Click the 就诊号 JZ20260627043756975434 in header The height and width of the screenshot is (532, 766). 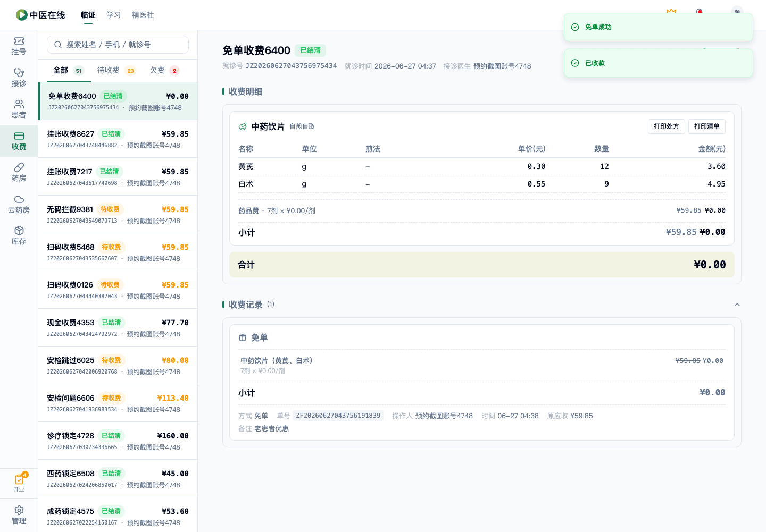[x=291, y=66]
